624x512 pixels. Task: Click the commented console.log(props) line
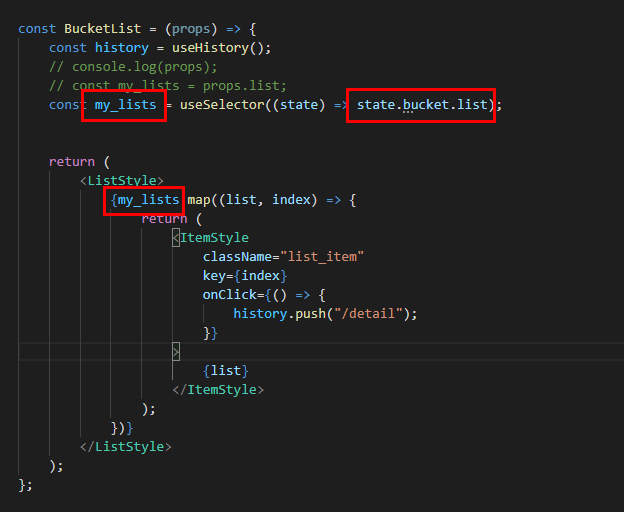point(133,67)
